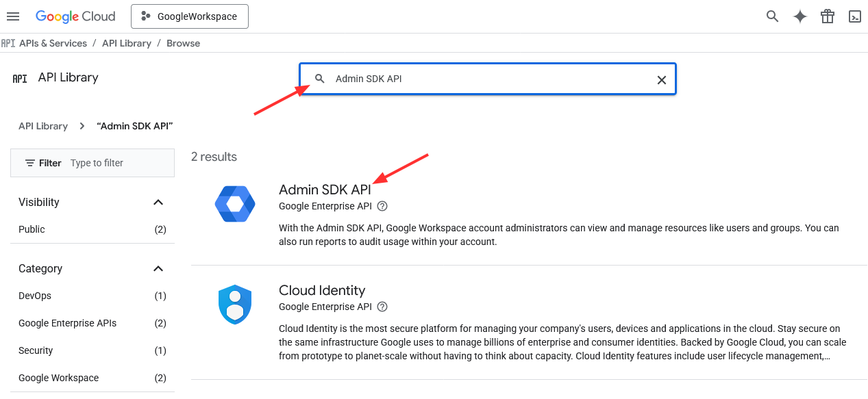Viewport: 868px width, 399px height.
Task: Click the Admin SDK API hexagon icon
Action: 235,204
